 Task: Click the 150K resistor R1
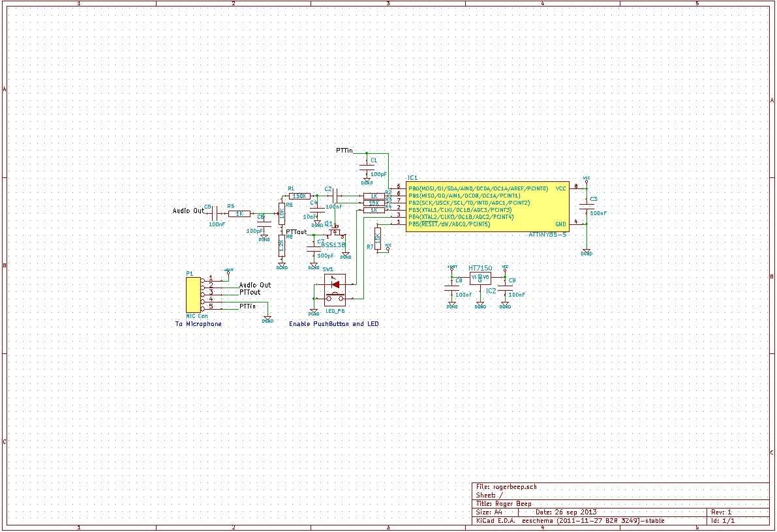299,196
